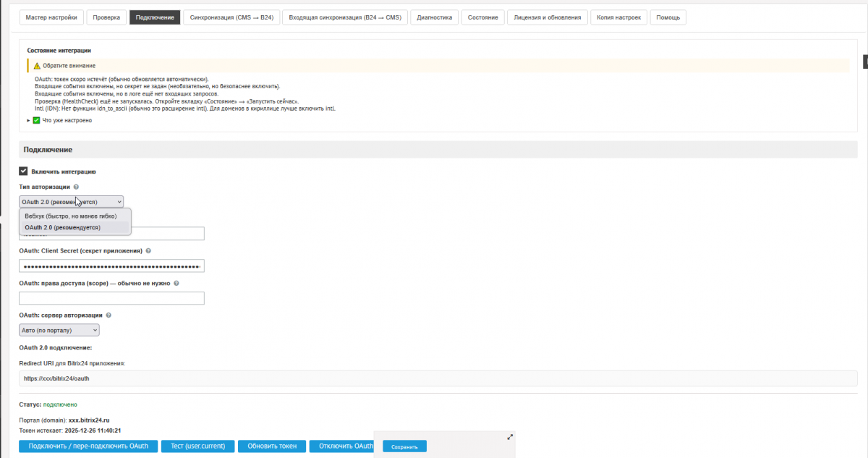The width and height of the screenshot is (868, 458).
Task: Focus the OAuth scope input field
Action: click(111, 298)
